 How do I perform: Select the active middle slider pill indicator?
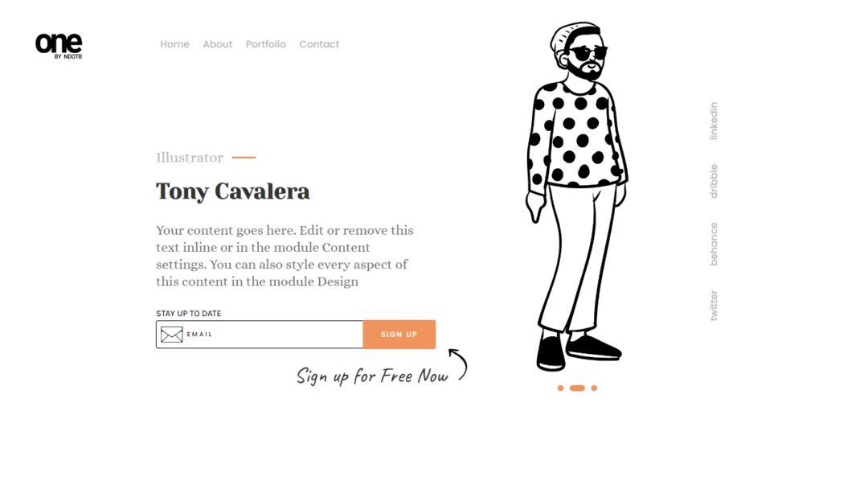point(577,388)
